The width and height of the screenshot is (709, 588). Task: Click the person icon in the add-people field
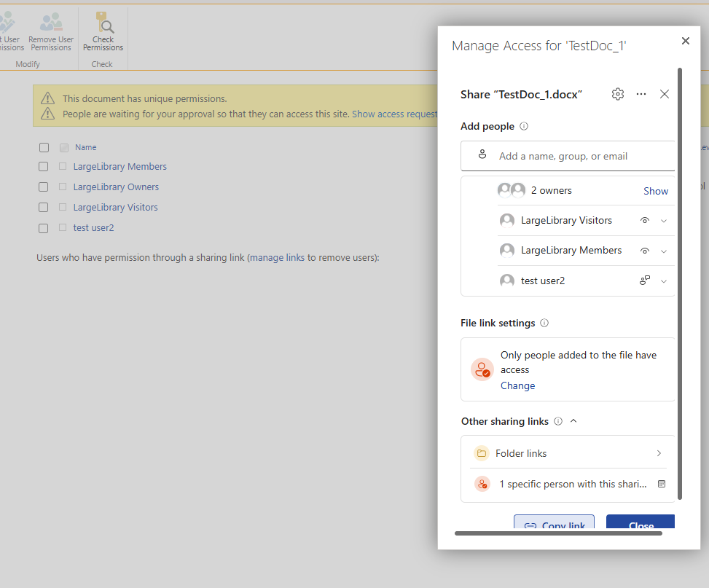pyautogui.click(x=482, y=154)
